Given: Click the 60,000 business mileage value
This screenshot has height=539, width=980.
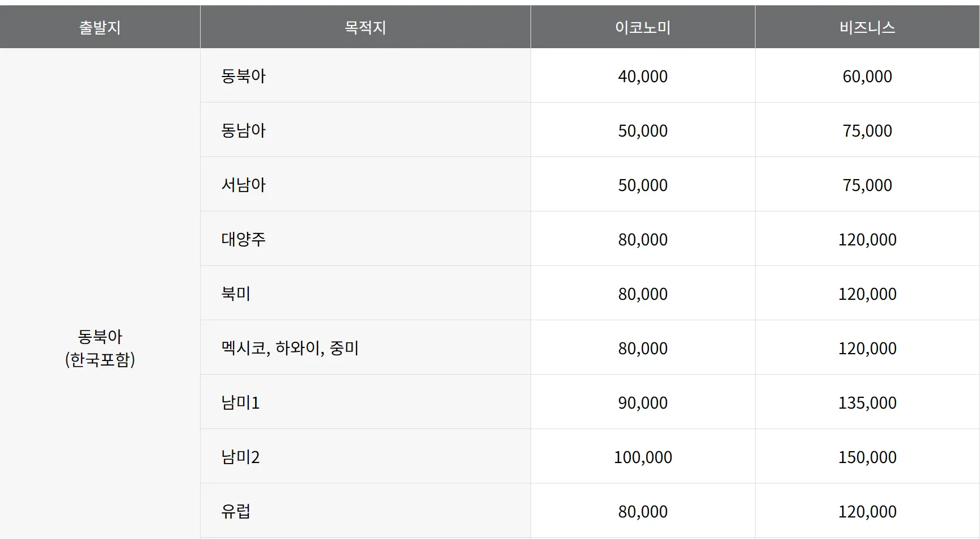Looking at the screenshot, I should click(867, 76).
